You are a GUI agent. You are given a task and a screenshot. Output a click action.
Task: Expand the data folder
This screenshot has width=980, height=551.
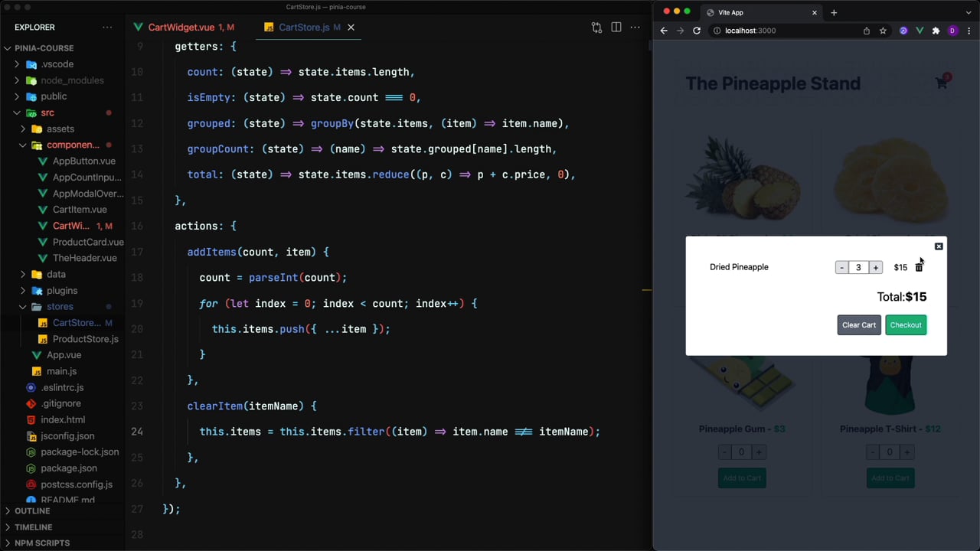[x=56, y=274]
